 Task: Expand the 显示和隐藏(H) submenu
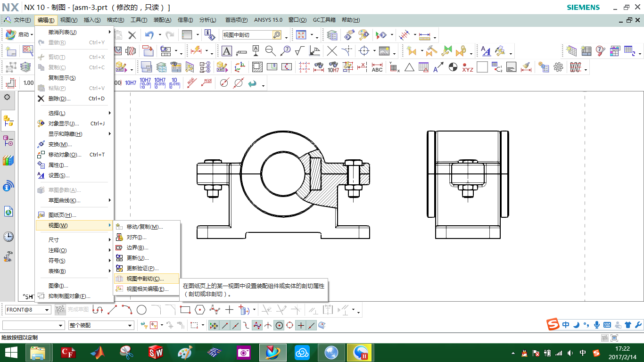(x=74, y=134)
